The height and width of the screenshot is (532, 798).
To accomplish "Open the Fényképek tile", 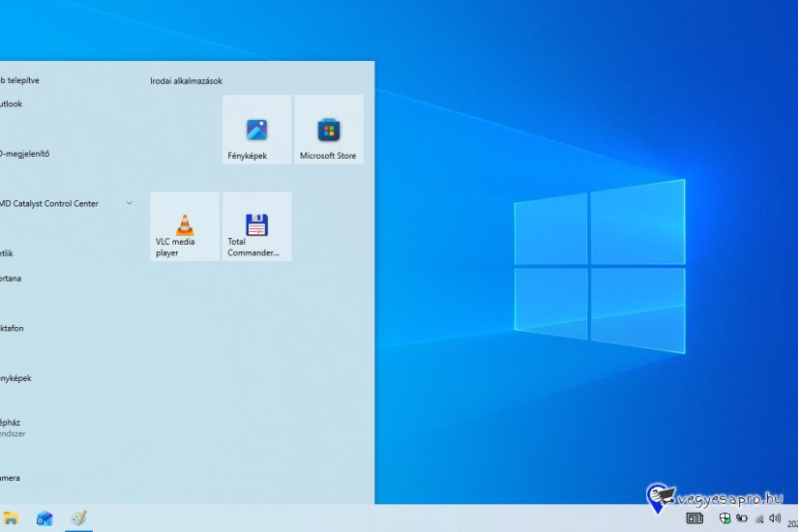I will (256, 130).
